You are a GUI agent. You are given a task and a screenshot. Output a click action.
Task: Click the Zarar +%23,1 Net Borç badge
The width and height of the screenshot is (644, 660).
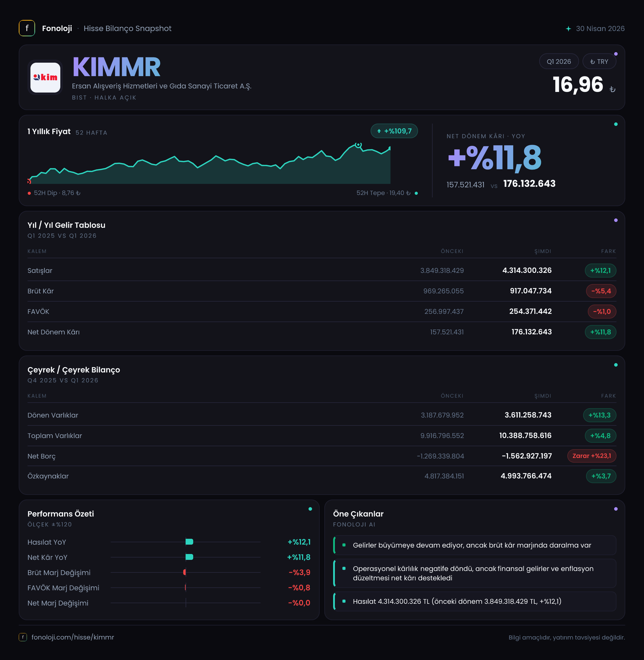click(x=592, y=456)
